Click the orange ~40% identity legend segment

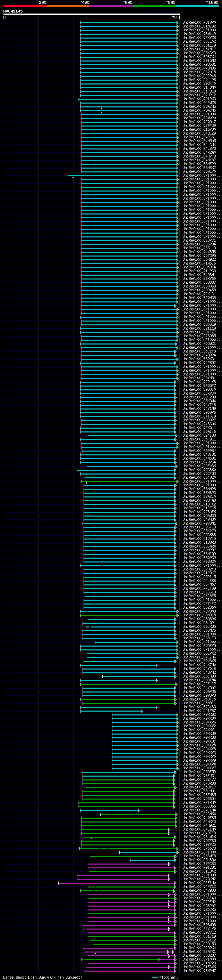[x=68, y=6]
